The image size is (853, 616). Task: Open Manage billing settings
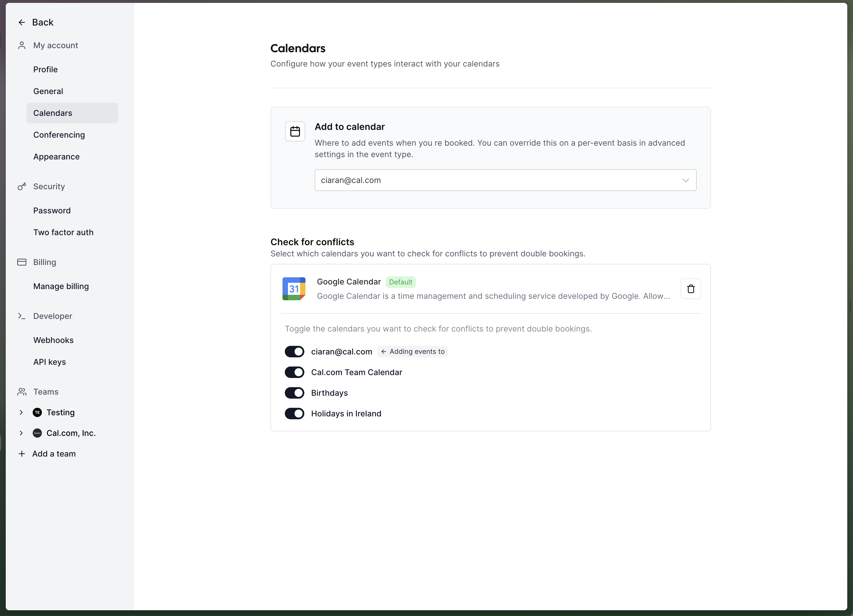pos(61,286)
